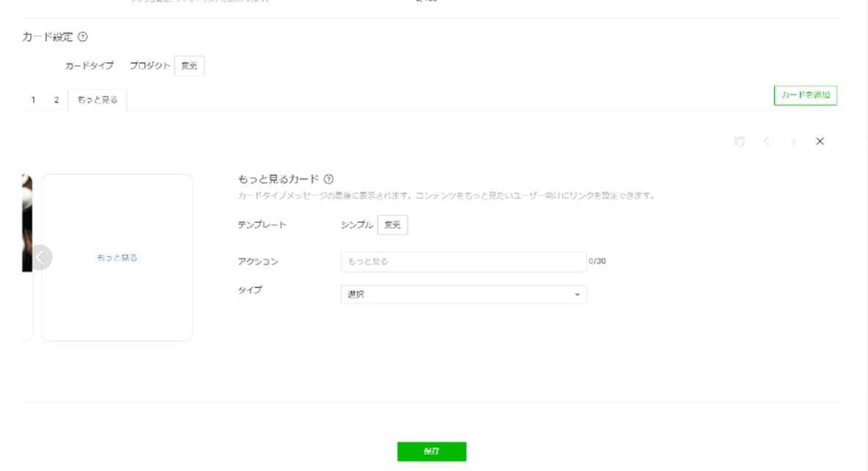The image size is (868, 471).
Task: Expand the 選択 type combo box
Action: (463, 294)
